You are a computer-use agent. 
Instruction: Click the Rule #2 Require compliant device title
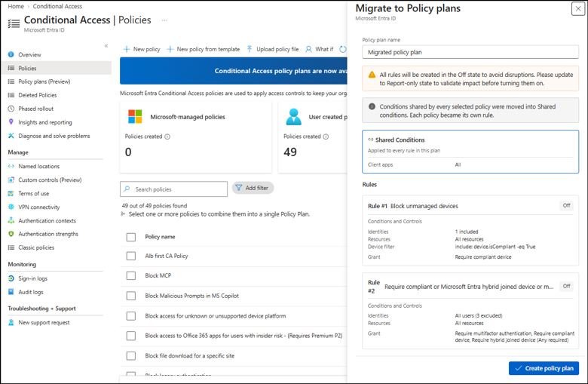pos(469,287)
